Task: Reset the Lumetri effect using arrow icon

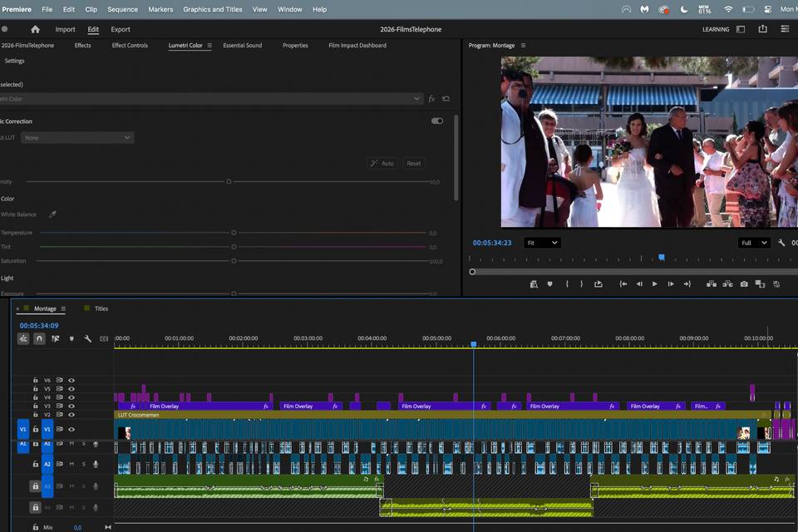Action: click(x=446, y=99)
